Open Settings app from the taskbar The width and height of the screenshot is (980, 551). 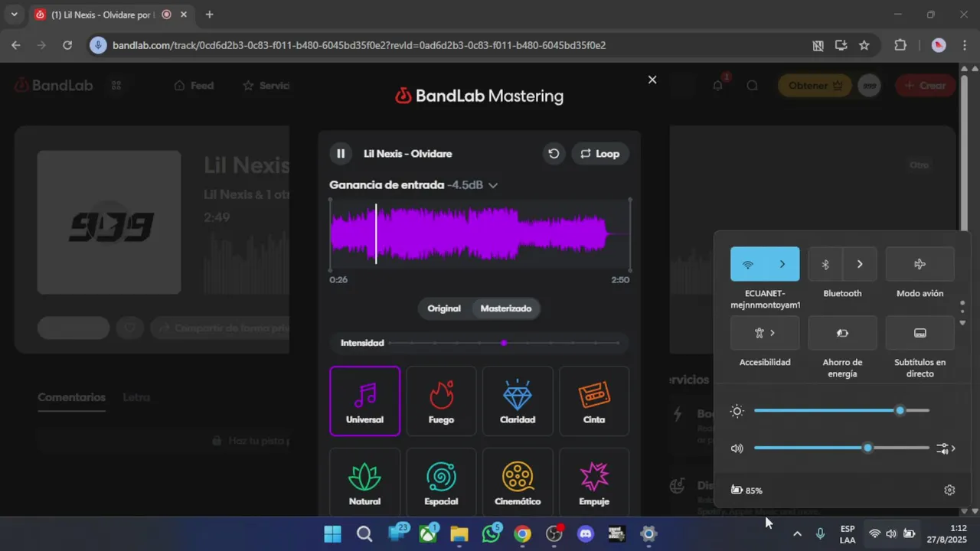coord(648,534)
